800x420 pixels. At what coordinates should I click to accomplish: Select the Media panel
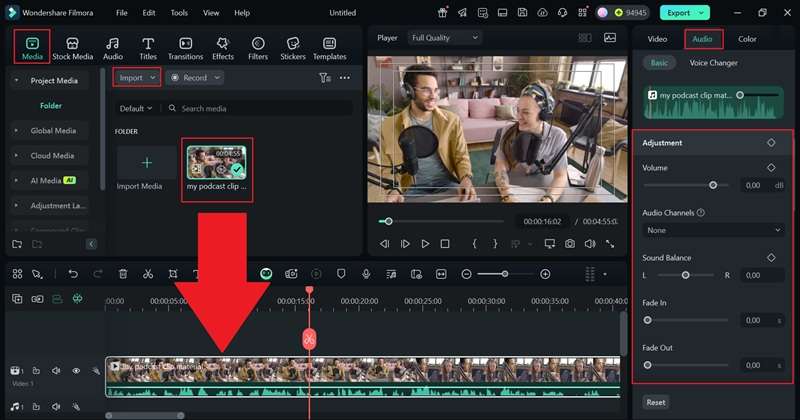point(32,48)
